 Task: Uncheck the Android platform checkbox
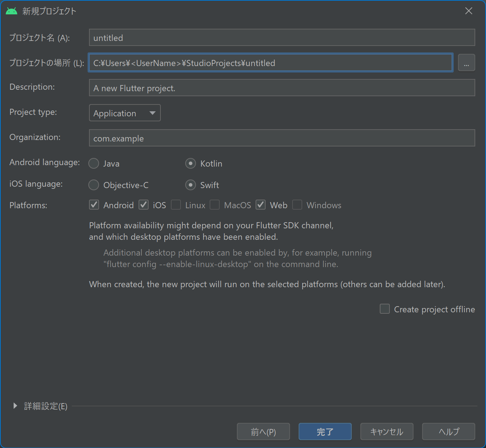click(x=94, y=205)
